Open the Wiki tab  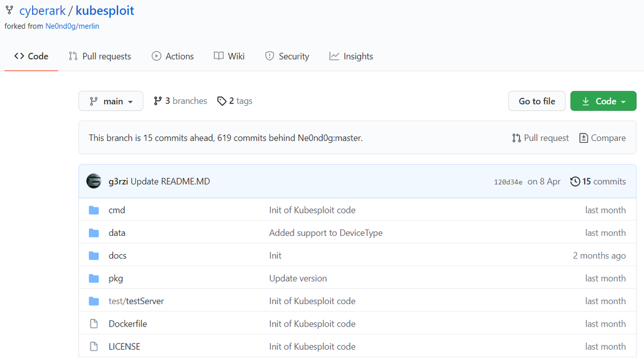tap(229, 56)
